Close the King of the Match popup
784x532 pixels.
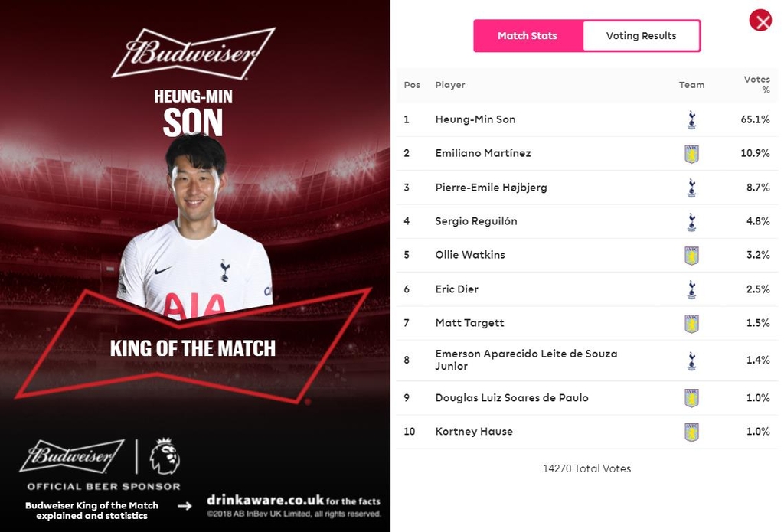click(x=760, y=21)
